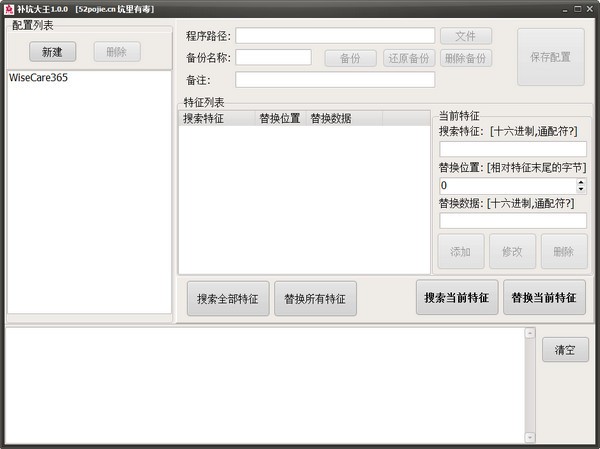
Task: Minimize the 补坑大王 window
Action: (x=565, y=9)
